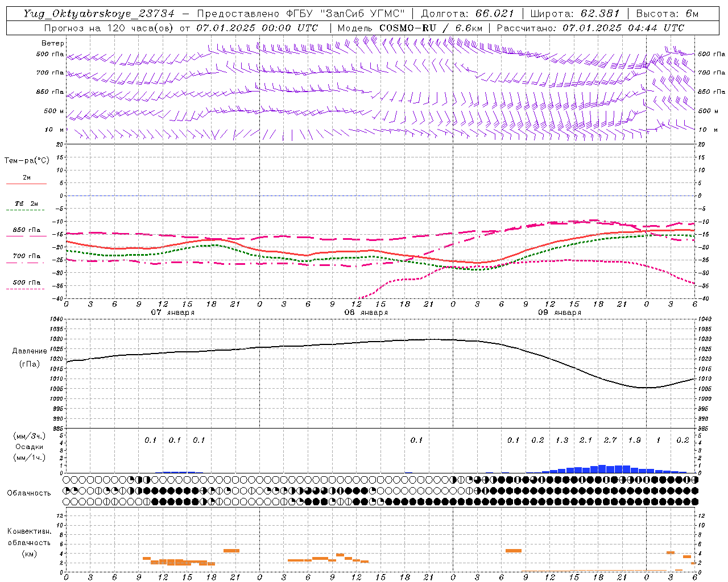Click the Конвективн. label
Image resolution: width=728 pixels, height=582 pixels.
29,531
